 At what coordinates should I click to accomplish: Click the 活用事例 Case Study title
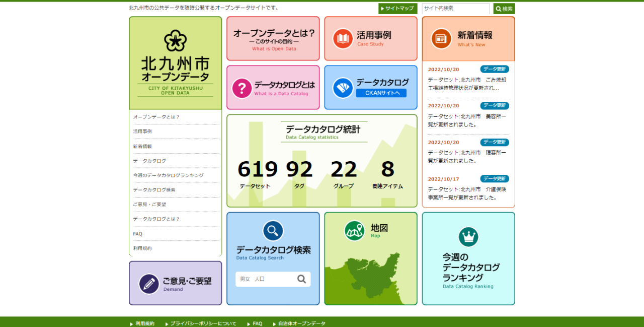[374, 38]
